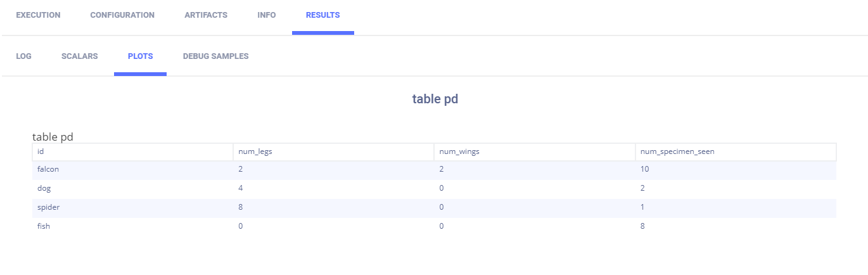
Task: Click the num_legs column header
Action: coord(255,151)
